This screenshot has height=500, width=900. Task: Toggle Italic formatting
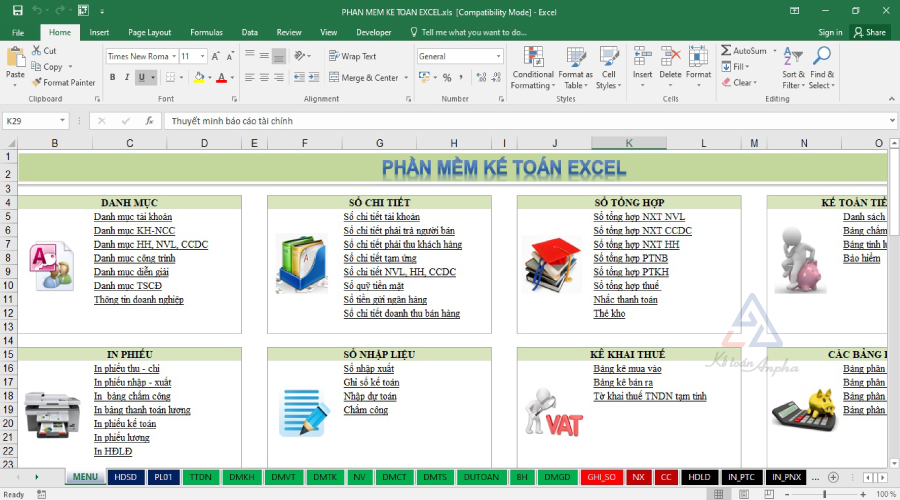127,77
